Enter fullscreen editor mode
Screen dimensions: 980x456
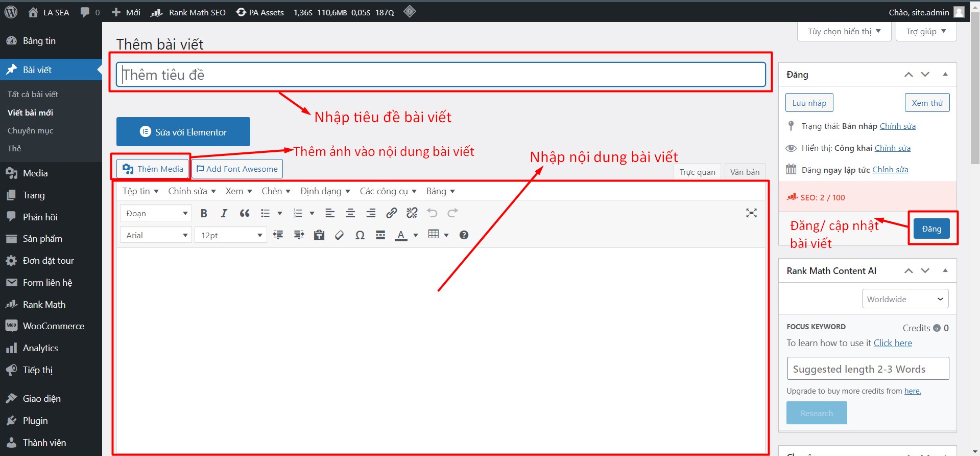[751, 213]
